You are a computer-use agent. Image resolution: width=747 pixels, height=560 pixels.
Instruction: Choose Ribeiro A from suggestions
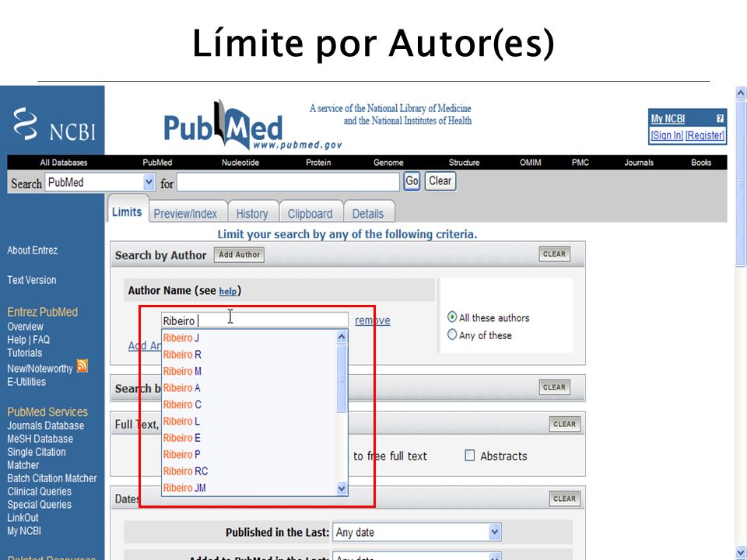pyautogui.click(x=249, y=388)
